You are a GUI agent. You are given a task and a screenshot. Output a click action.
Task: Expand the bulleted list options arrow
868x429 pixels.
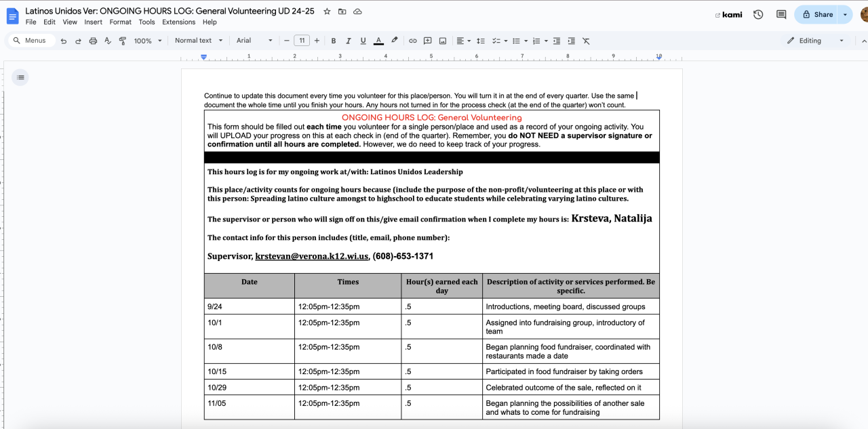(x=526, y=41)
